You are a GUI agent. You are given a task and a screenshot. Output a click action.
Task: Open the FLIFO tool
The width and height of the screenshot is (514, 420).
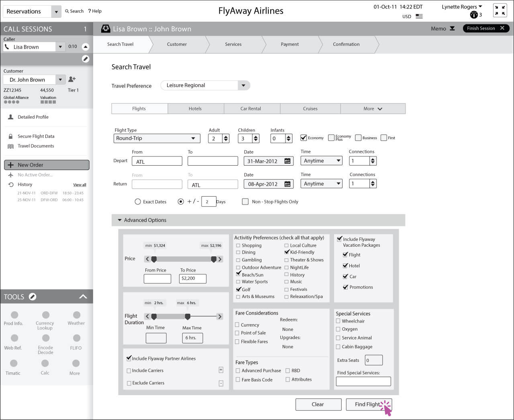click(75, 341)
